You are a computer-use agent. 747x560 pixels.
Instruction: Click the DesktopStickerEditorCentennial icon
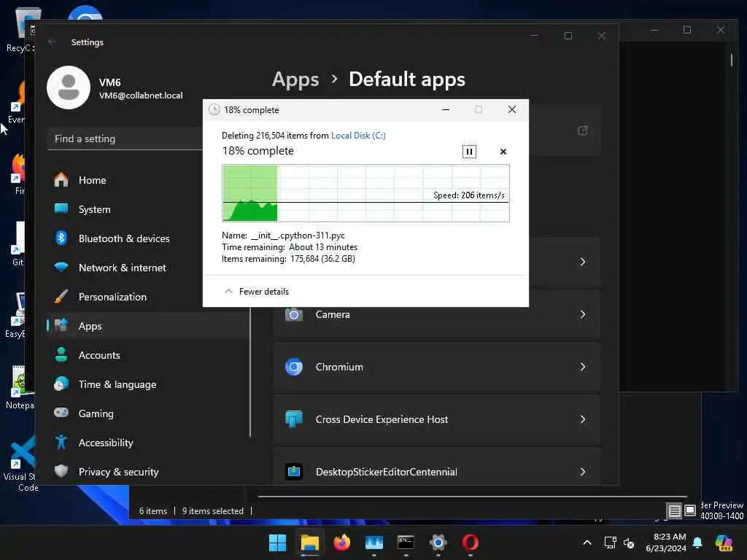[294, 472]
